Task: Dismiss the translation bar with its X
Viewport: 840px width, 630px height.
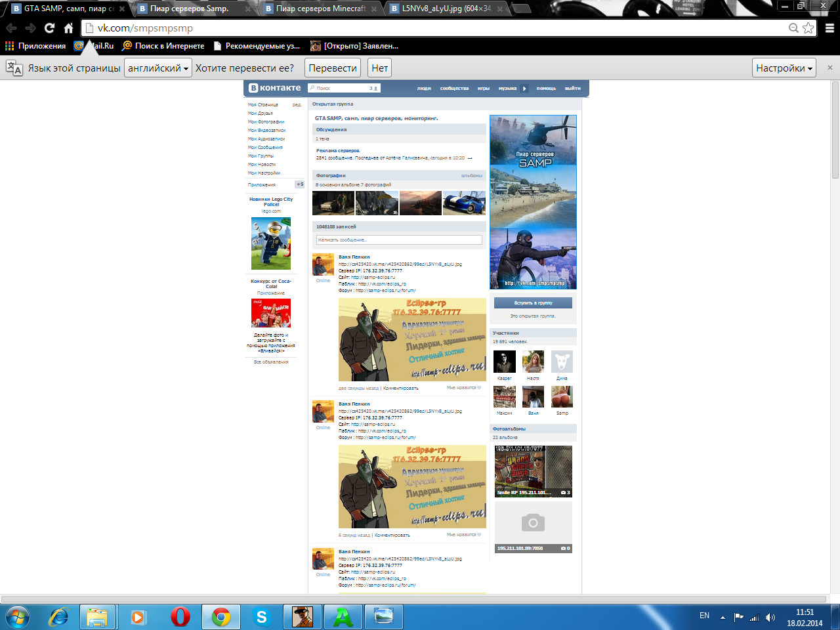Action: click(829, 68)
